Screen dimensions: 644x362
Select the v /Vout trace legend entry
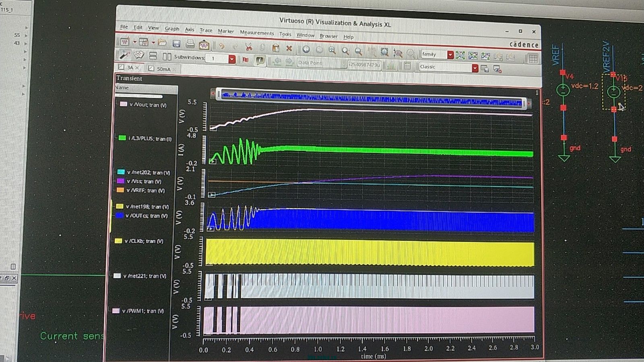(x=144, y=105)
